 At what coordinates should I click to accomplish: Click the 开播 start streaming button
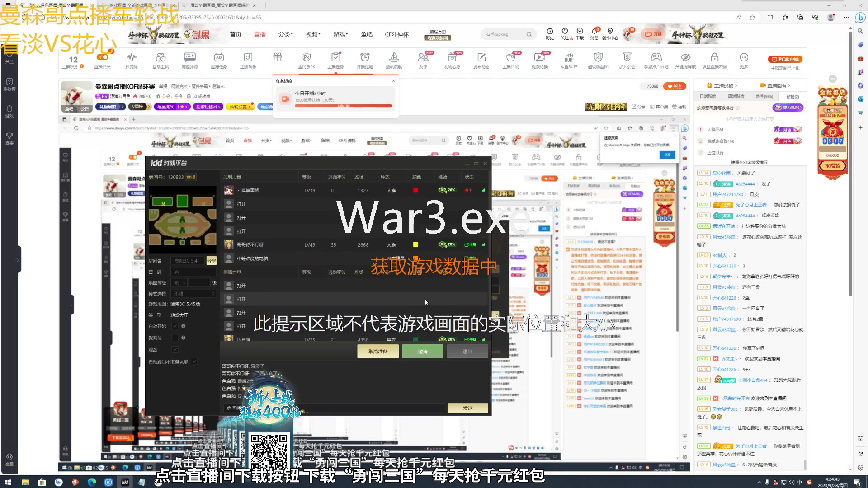(x=653, y=34)
